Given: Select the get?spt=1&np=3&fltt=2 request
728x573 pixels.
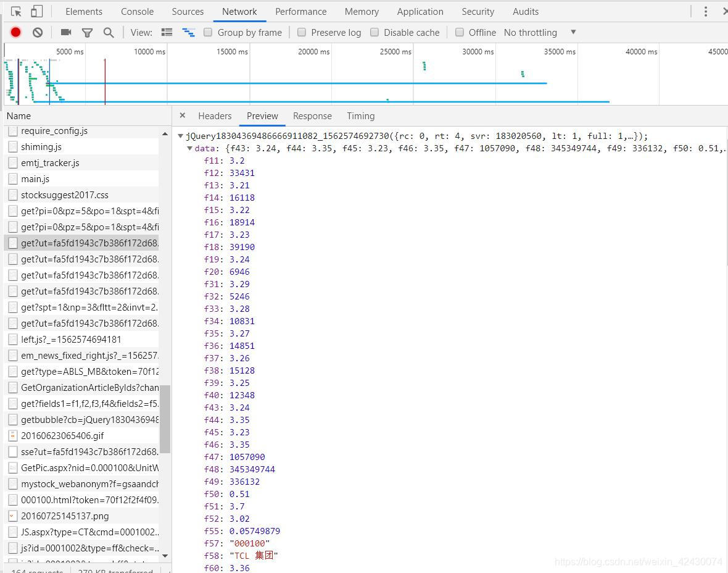Looking at the screenshot, I should click(x=81, y=307).
